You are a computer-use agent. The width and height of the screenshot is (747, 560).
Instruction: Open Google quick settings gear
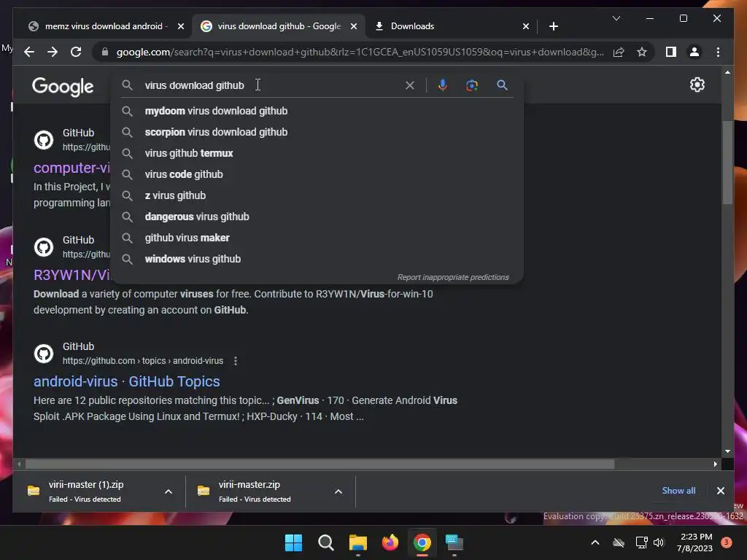coord(697,85)
